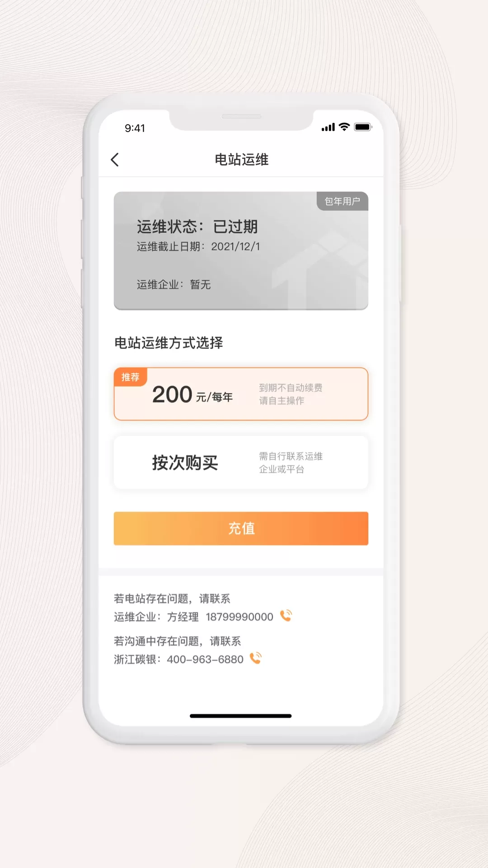488x868 pixels.
Task: Tap the battery status icon
Action: [x=363, y=127]
